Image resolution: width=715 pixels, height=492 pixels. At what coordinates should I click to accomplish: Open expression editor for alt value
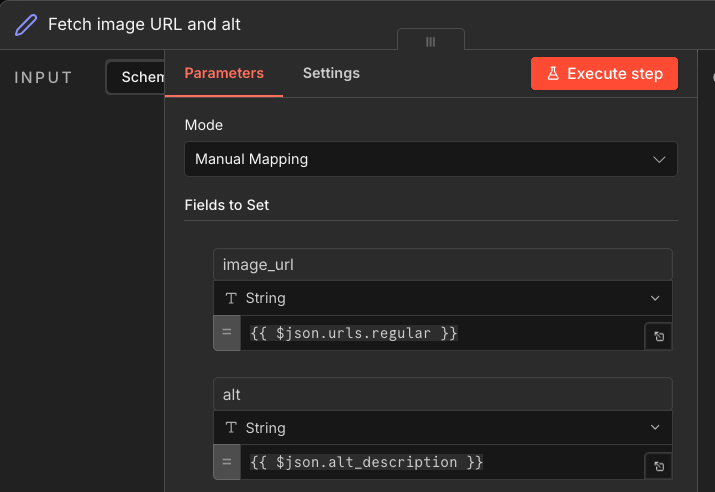click(x=658, y=466)
